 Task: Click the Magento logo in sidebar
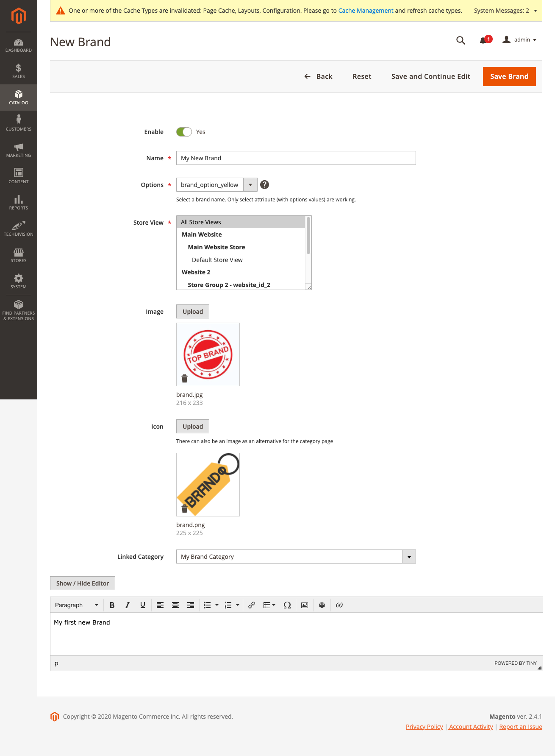click(19, 16)
